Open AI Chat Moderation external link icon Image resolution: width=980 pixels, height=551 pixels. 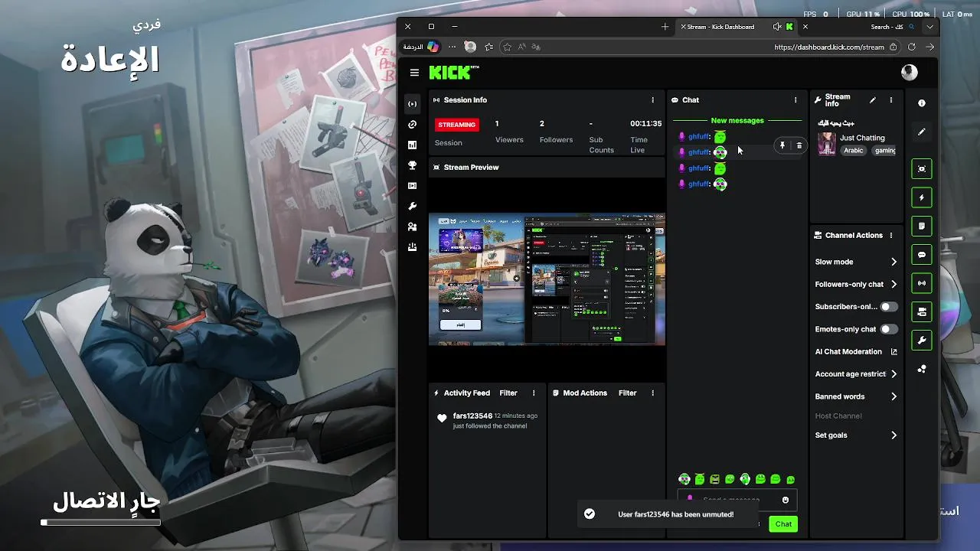[x=893, y=352]
